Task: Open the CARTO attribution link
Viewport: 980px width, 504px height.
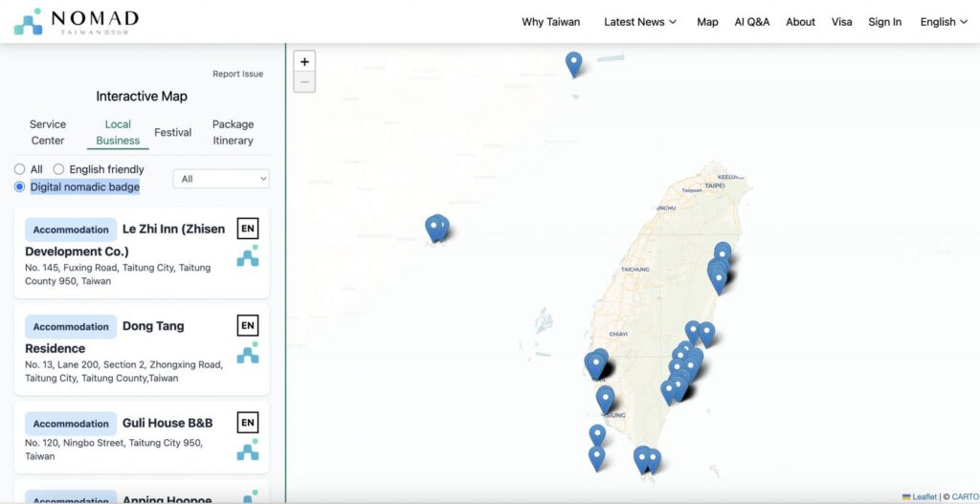Action: click(966, 497)
